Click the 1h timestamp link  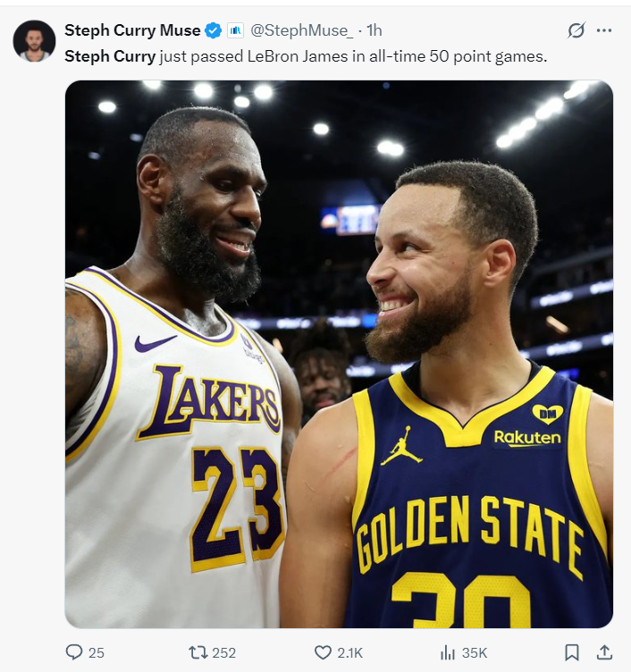[x=374, y=30]
